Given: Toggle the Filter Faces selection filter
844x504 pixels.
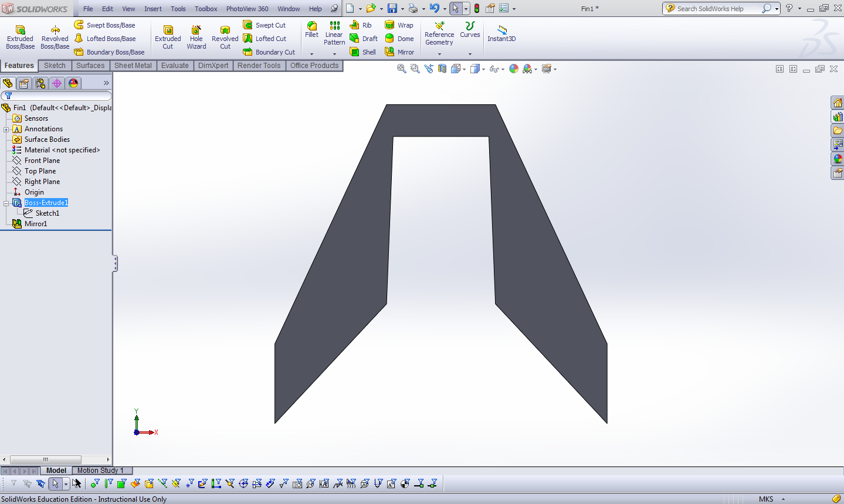Looking at the screenshot, I should (x=122, y=483).
